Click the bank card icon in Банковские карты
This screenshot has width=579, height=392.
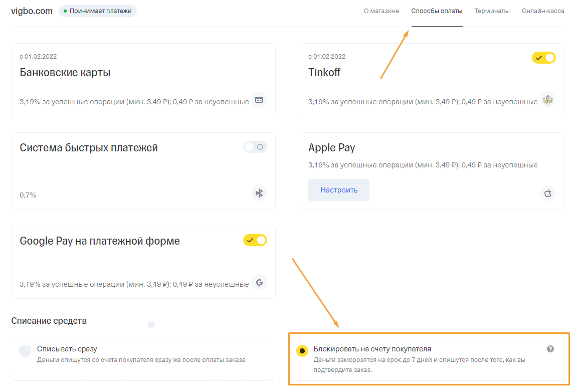[259, 100]
